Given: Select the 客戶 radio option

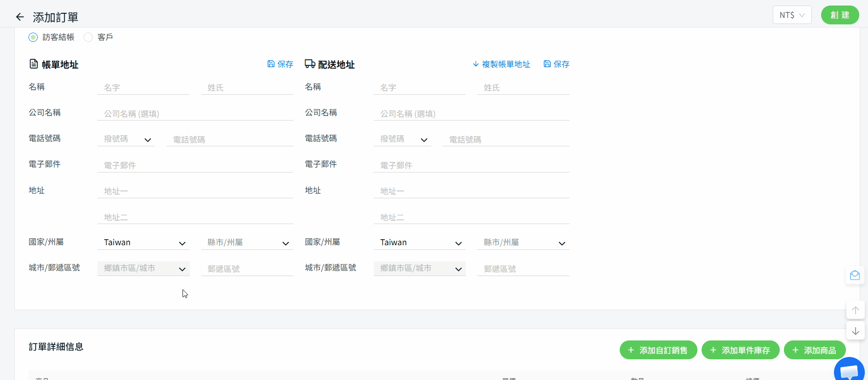Looking at the screenshot, I should point(88,37).
